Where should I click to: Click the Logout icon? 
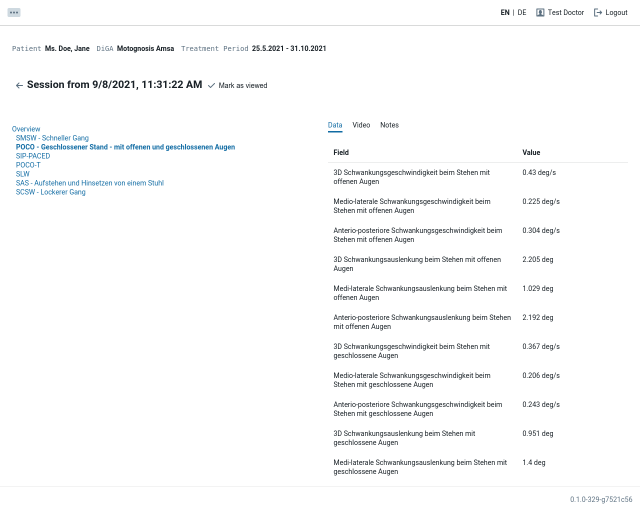pyautogui.click(x=598, y=13)
